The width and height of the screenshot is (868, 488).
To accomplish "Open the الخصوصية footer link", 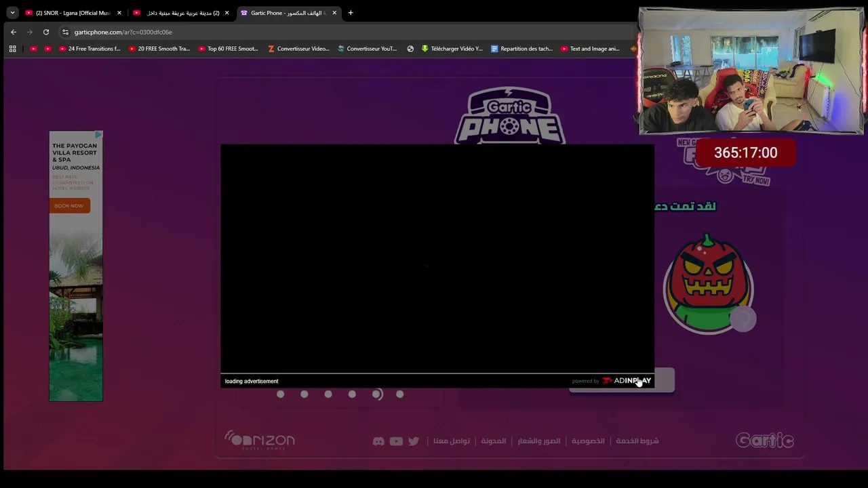I will [x=588, y=441].
